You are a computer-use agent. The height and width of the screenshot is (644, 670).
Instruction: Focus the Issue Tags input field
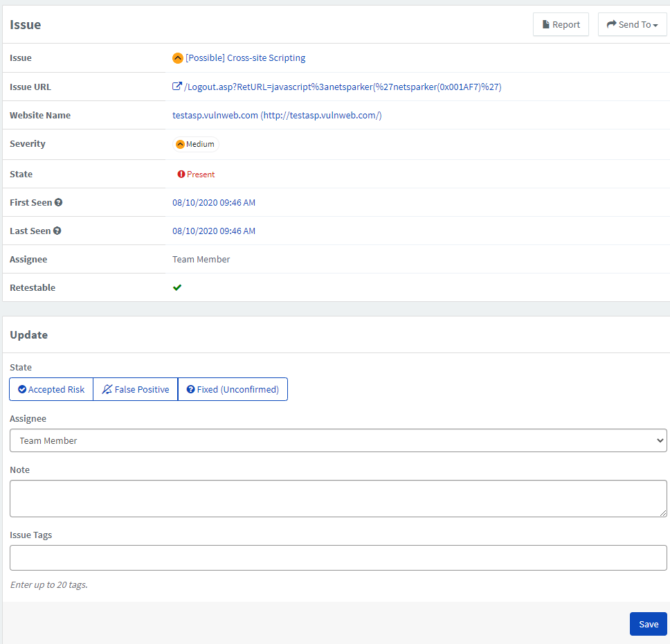[x=338, y=557]
